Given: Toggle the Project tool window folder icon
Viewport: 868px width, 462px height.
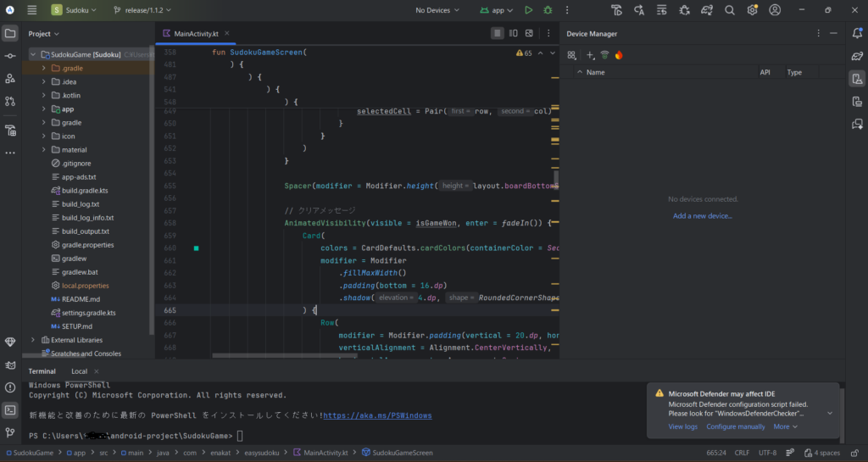Looking at the screenshot, I should coord(10,34).
